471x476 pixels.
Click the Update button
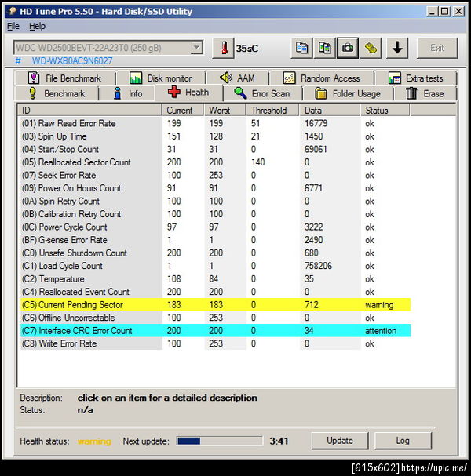(x=340, y=441)
